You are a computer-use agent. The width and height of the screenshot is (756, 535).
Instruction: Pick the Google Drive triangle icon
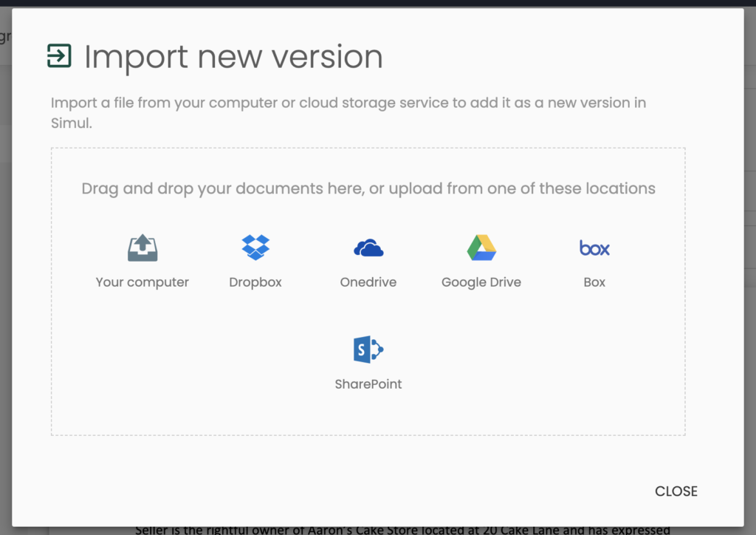tap(481, 248)
